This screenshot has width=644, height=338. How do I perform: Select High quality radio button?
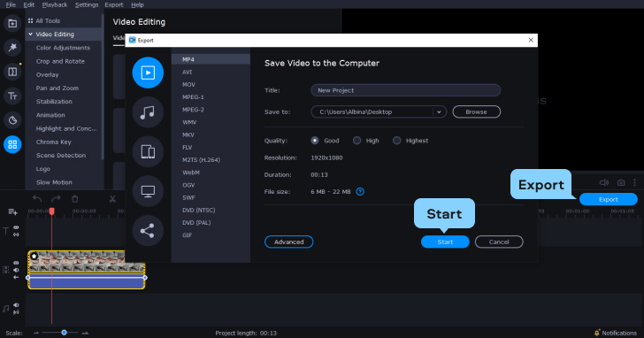[356, 141]
